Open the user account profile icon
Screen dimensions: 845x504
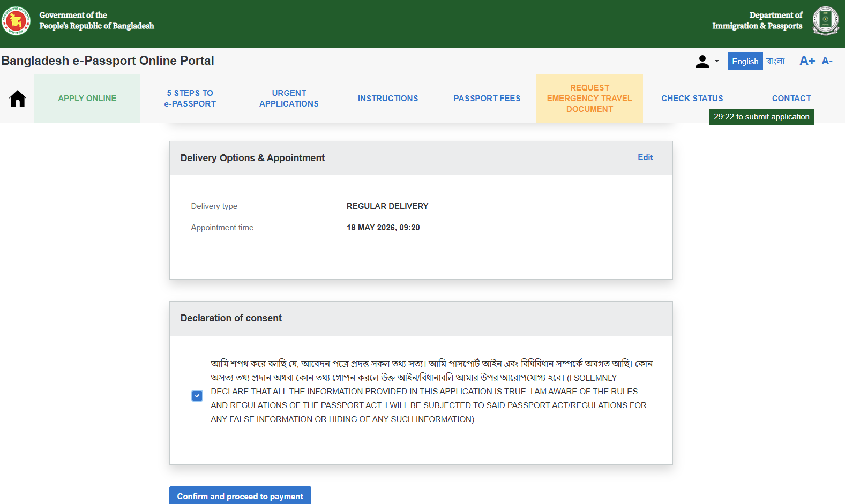point(702,62)
